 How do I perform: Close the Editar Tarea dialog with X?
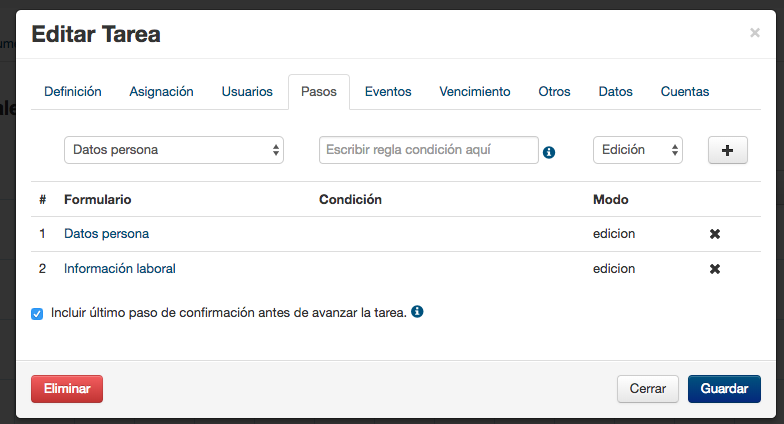pyautogui.click(x=754, y=33)
